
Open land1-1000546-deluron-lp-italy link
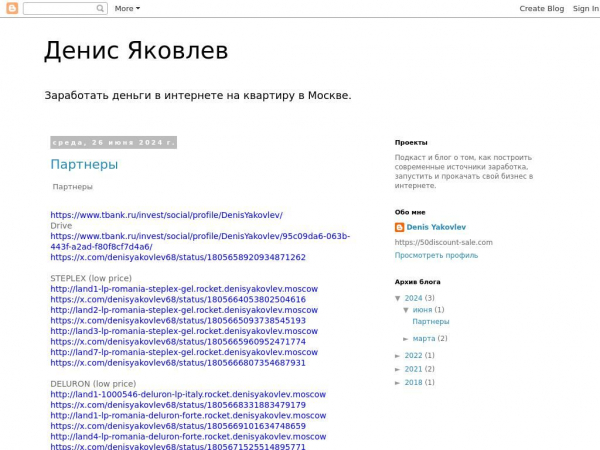click(188, 395)
